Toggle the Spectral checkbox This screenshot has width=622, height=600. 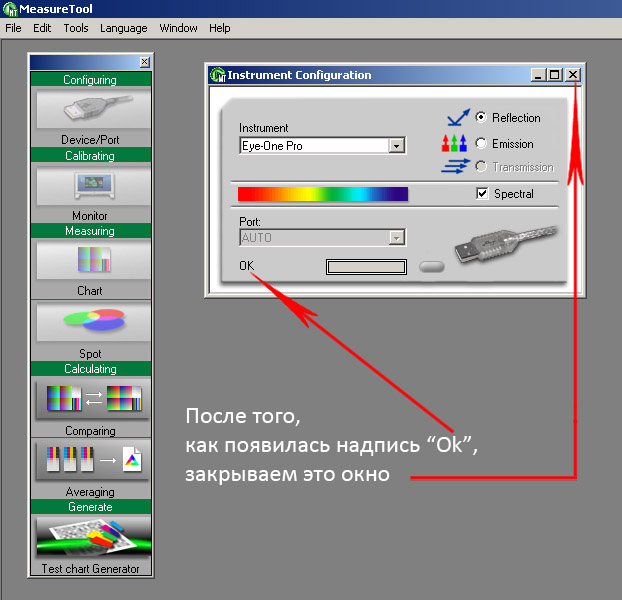tap(482, 194)
